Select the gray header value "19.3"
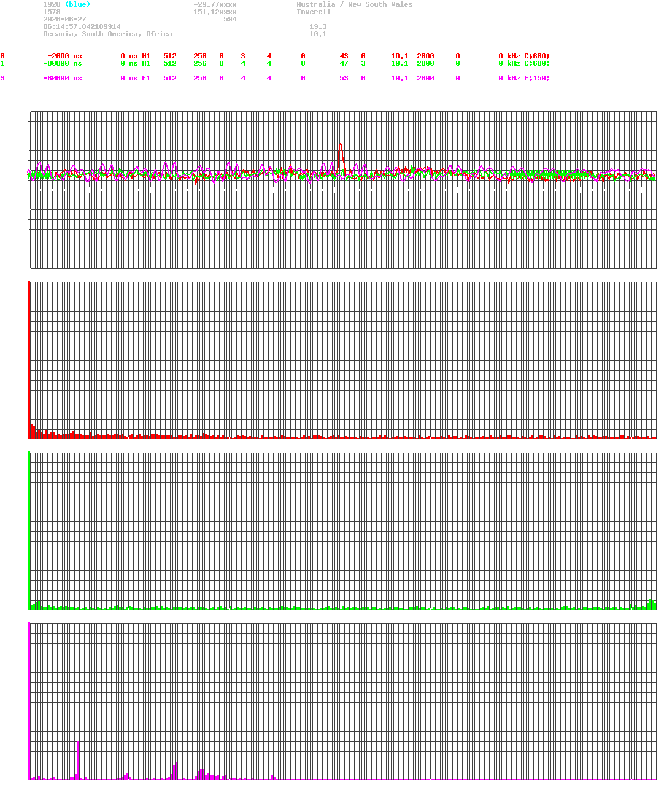Screen dimensions: 672x794 (318, 26)
